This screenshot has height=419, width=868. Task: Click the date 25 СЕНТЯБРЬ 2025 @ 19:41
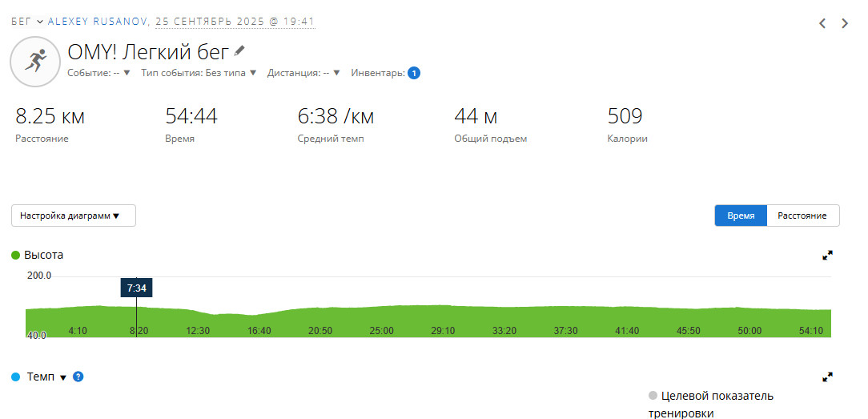coord(235,22)
